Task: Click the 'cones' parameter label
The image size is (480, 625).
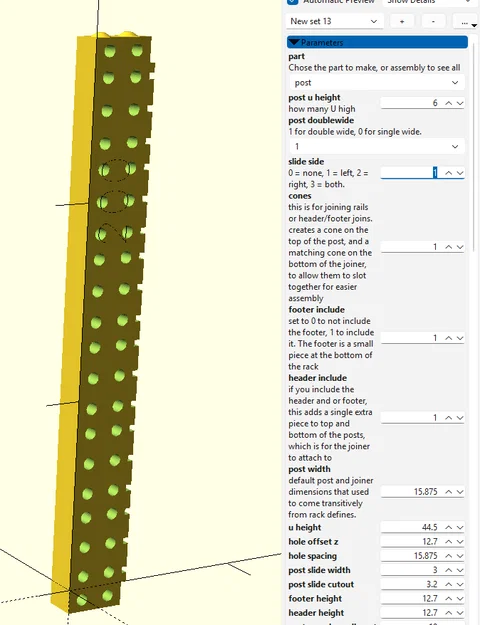Action: point(300,196)
